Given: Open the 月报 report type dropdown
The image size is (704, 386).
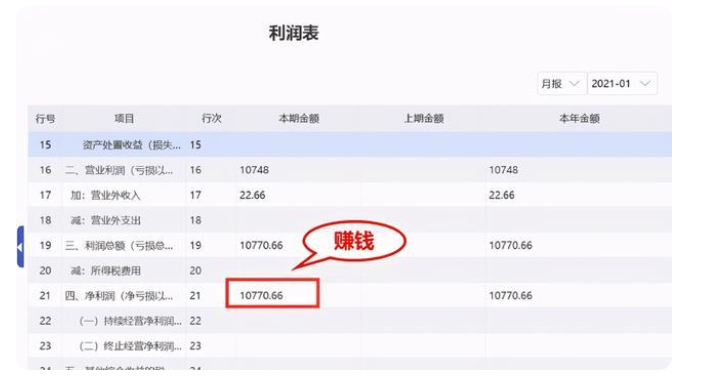Looking at the screenshot, I should 561,83.
